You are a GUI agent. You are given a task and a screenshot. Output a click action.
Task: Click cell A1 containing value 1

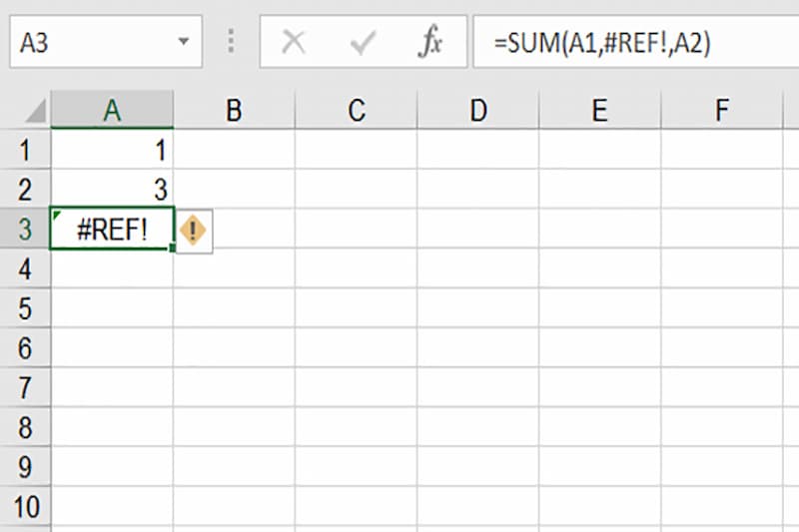(112, 151)
